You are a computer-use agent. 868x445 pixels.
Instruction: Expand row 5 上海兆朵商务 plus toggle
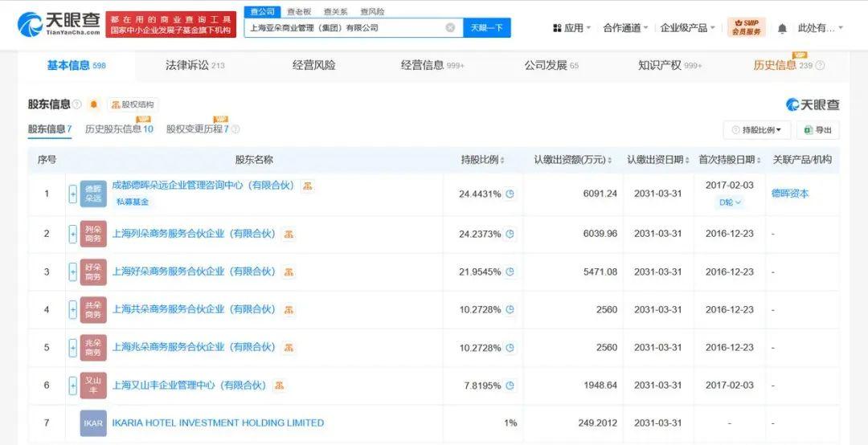point(72,348)
